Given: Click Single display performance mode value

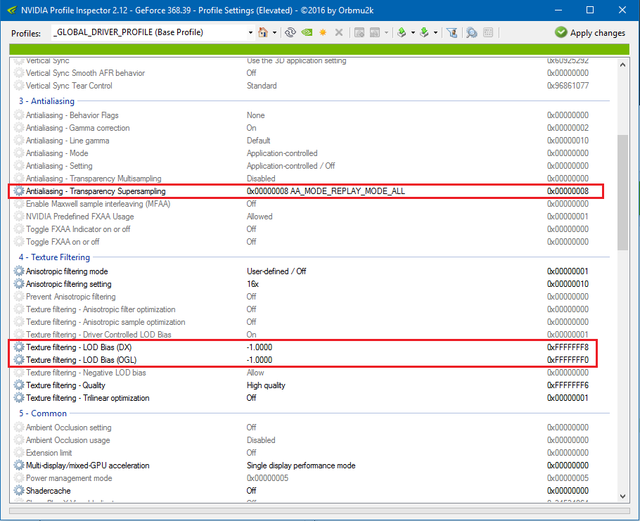Looking at the screenshot, I should (301, 465).
